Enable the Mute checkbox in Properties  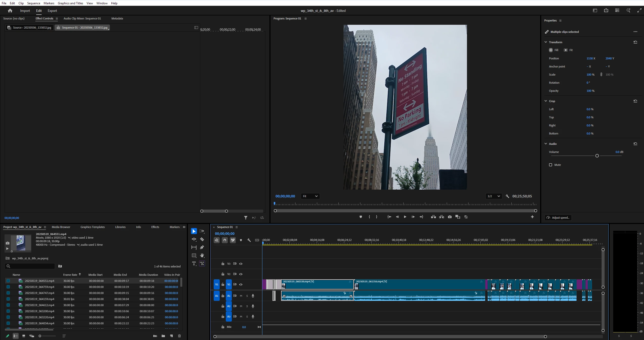[x=551, y=165]
